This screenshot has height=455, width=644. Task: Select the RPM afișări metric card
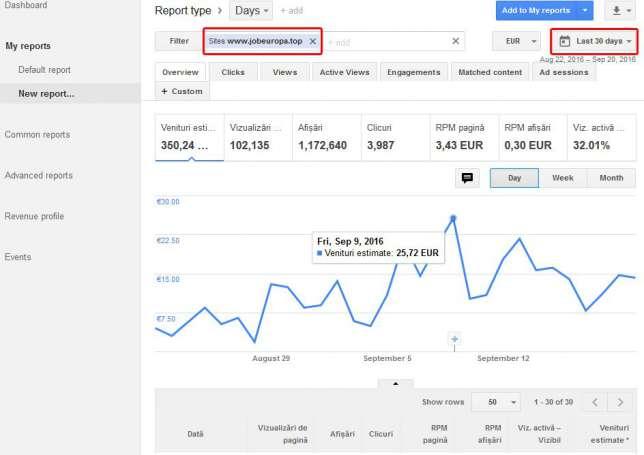[533, 138]
